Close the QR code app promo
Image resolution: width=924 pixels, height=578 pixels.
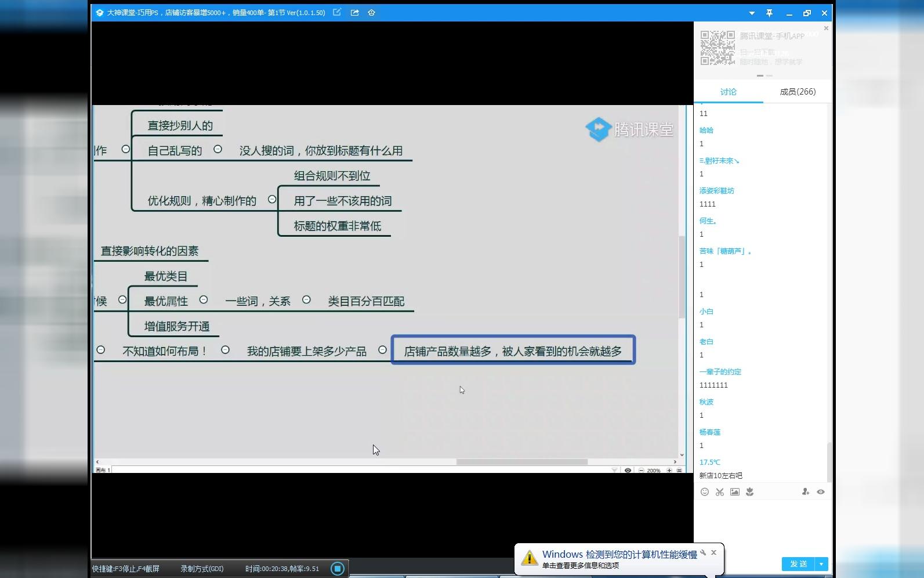[826, 28]
